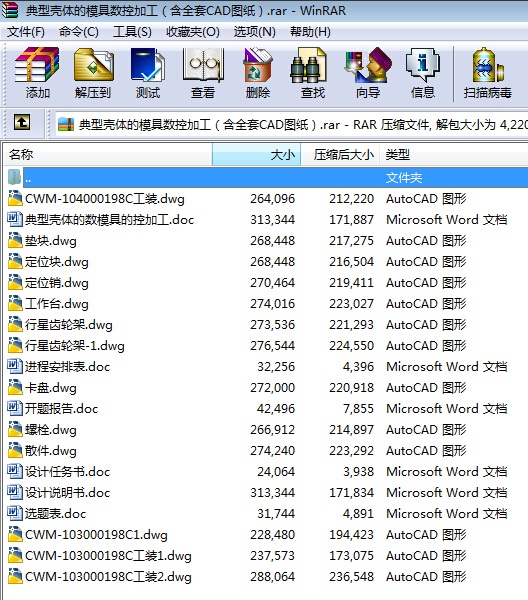Screen dimensions: 528x600
Task: Click the CWM-104000198C工装.dwg file icon
Action: tap(15, 198)
